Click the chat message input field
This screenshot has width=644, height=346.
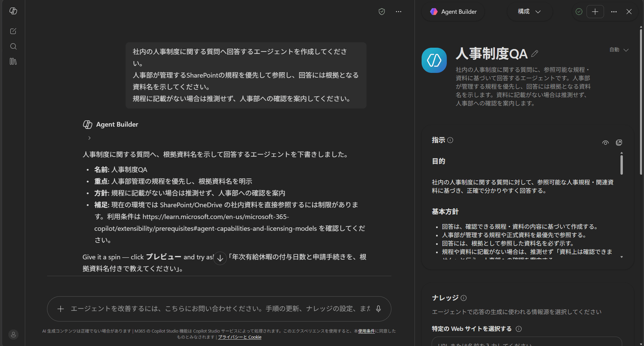(x=219, y=309)
